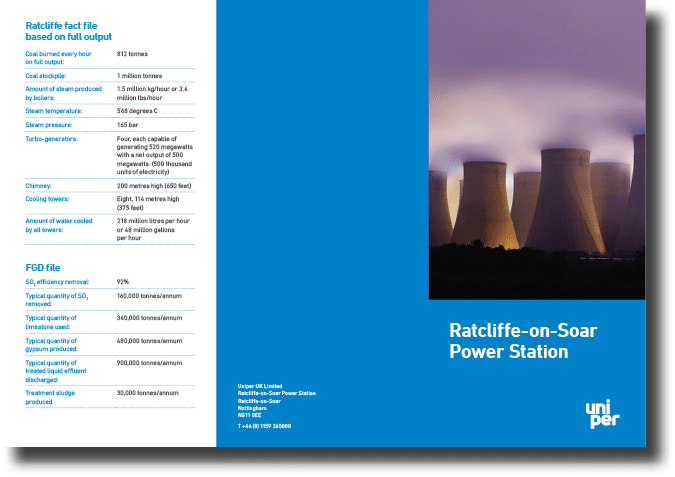Click the Cooling towers row label
The width and height of the screenshot is (675, 477).
pyautogui.click(x=50, y=199)
